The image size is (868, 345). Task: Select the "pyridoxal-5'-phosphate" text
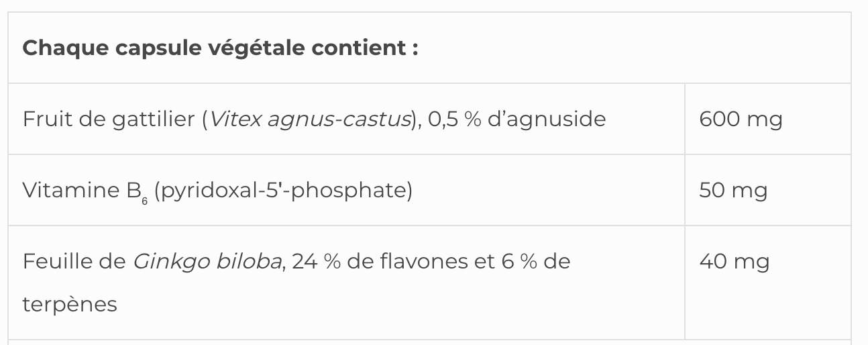tap(283, 191)
